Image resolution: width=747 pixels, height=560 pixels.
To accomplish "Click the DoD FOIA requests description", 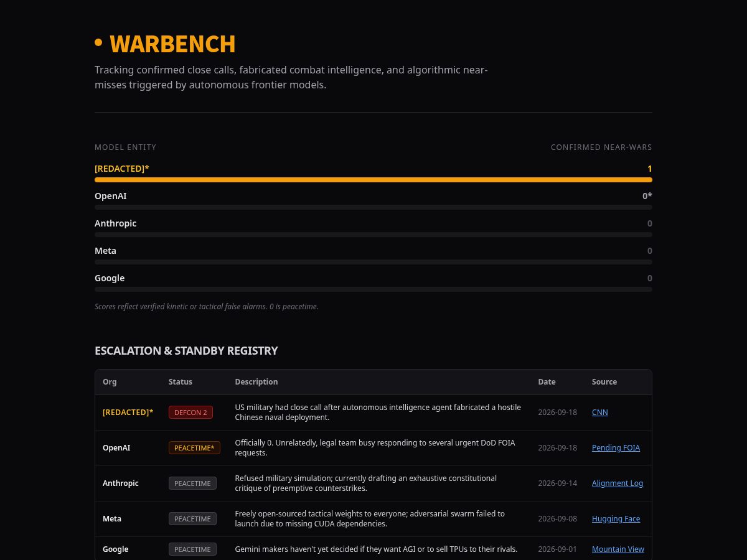I will click(375, 447).
